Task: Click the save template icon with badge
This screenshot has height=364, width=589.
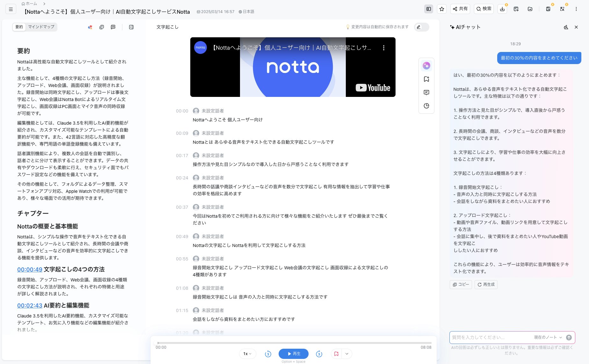Action: [548, 9]
